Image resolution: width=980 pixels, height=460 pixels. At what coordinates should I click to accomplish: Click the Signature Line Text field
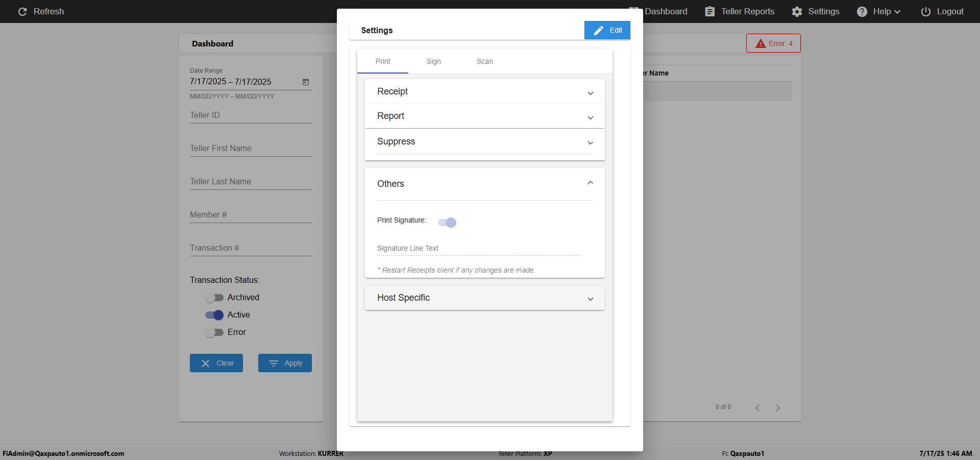(x=479, y=248)
